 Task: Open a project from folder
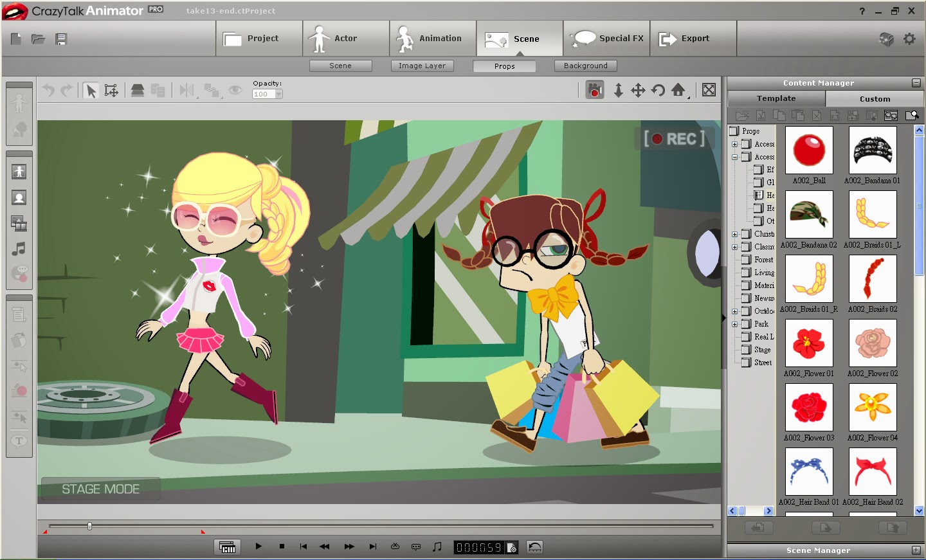(x=39, y=39)
